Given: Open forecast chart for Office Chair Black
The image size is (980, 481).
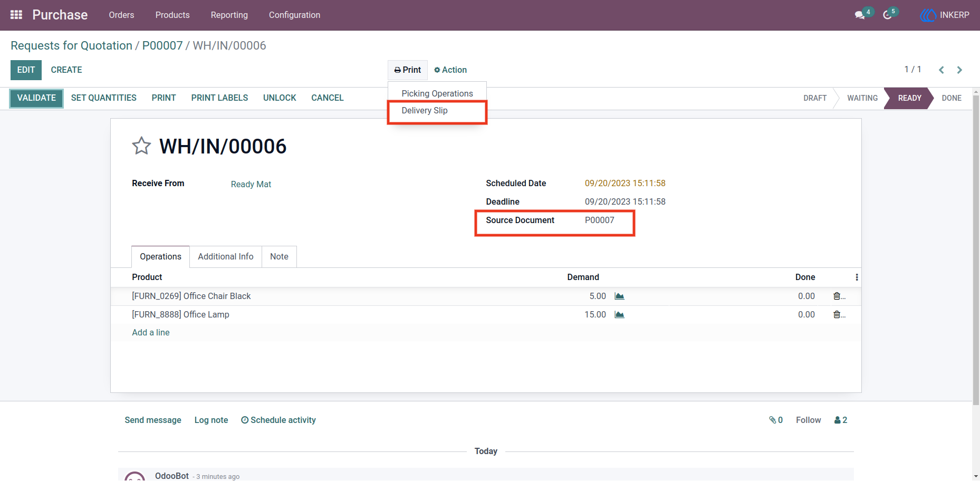Looking at the screenshot, I should click(620, 296).
